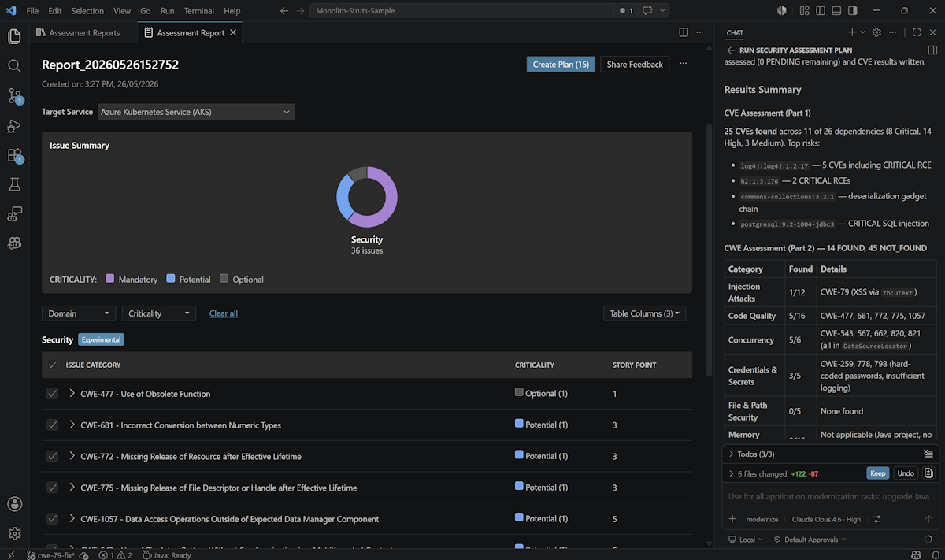This screenshot has width=945, height=560.
Task: Click the Share Feedback button
Action: point(635,65)
